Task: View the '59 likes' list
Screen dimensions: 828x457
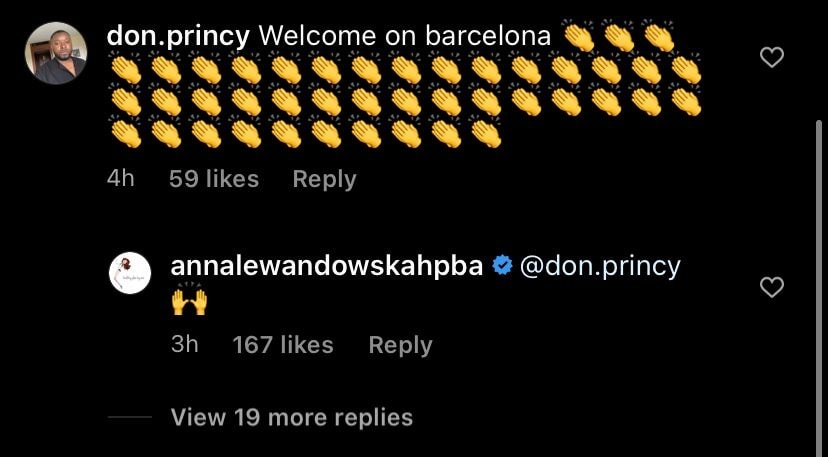Action: pyautogui.click(x=213, y=179)
